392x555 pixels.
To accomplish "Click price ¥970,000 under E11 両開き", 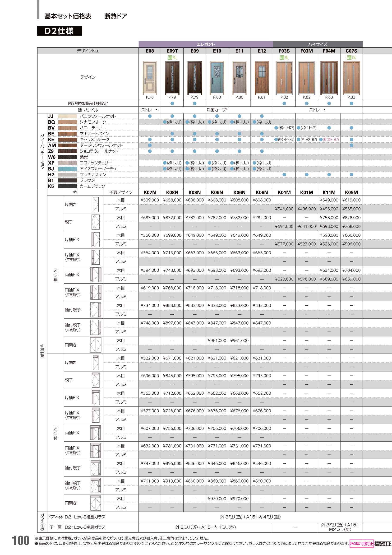I will [239, 499].
